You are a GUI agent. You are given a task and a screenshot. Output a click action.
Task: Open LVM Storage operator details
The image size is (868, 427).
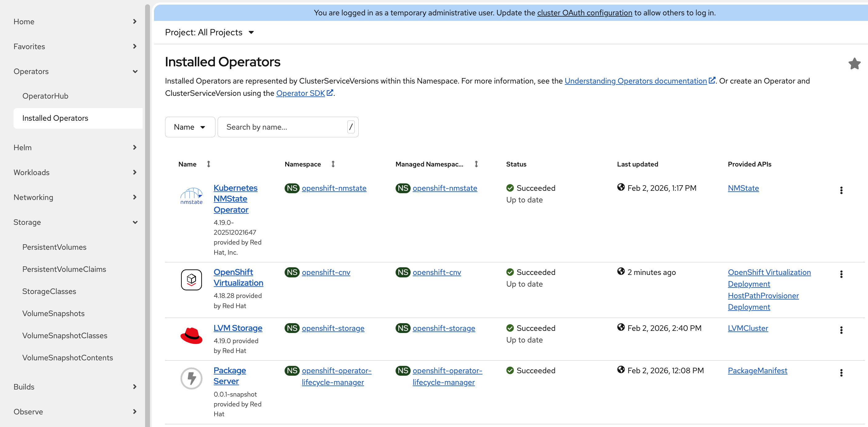click(238, 328)
